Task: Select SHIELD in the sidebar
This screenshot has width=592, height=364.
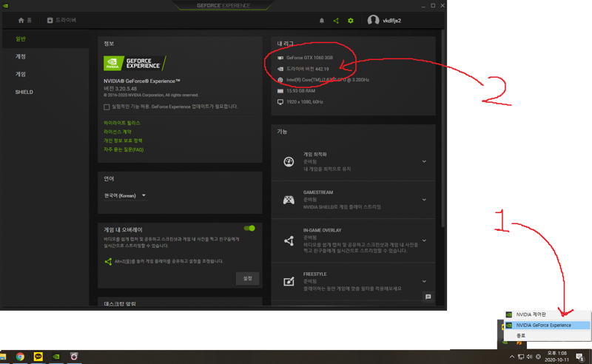Action: [x=46, y=92]
